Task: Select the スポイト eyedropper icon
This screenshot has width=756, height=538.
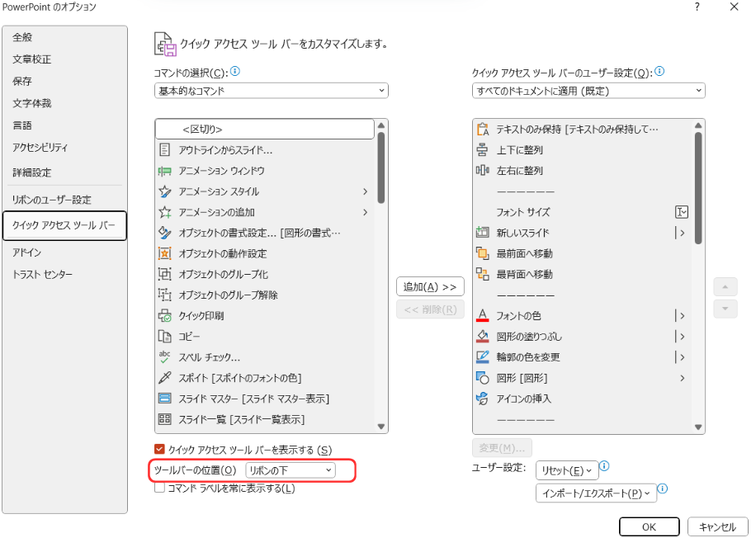Action: (164, 378)
